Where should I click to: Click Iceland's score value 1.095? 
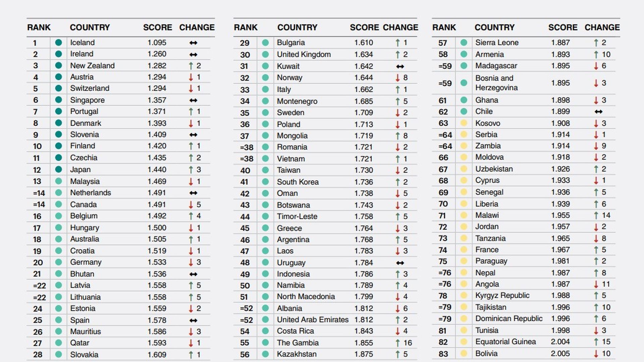(x=157, y=43)
